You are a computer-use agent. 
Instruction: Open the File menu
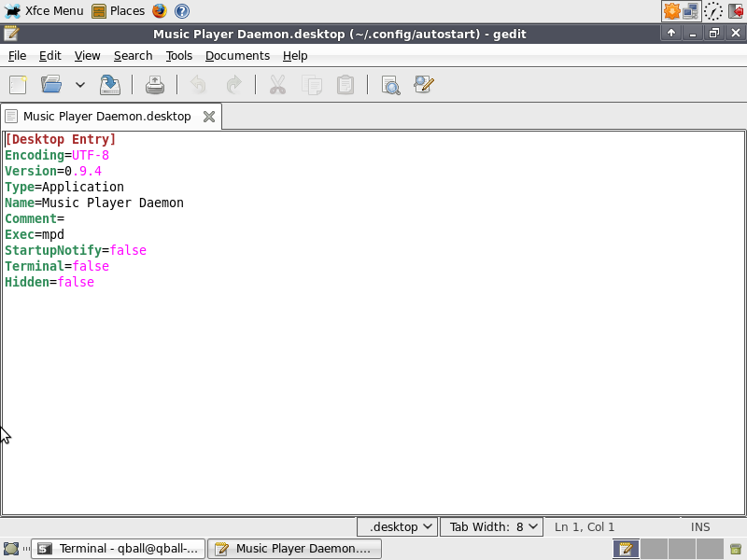pos(17,56)
